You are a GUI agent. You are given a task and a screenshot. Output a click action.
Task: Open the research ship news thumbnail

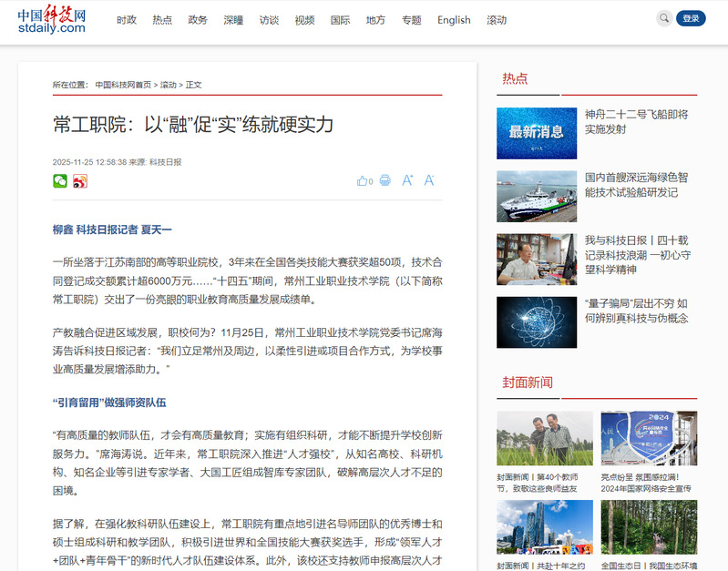537,197
